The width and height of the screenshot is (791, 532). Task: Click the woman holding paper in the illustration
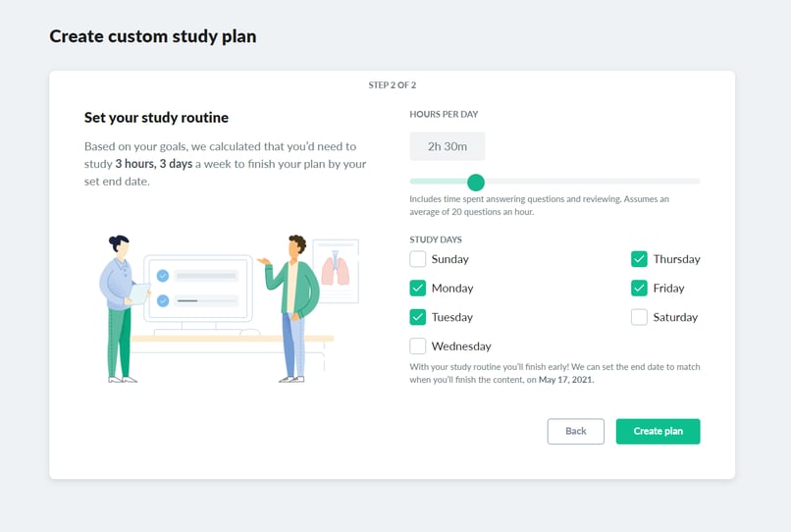coord(119,304)
